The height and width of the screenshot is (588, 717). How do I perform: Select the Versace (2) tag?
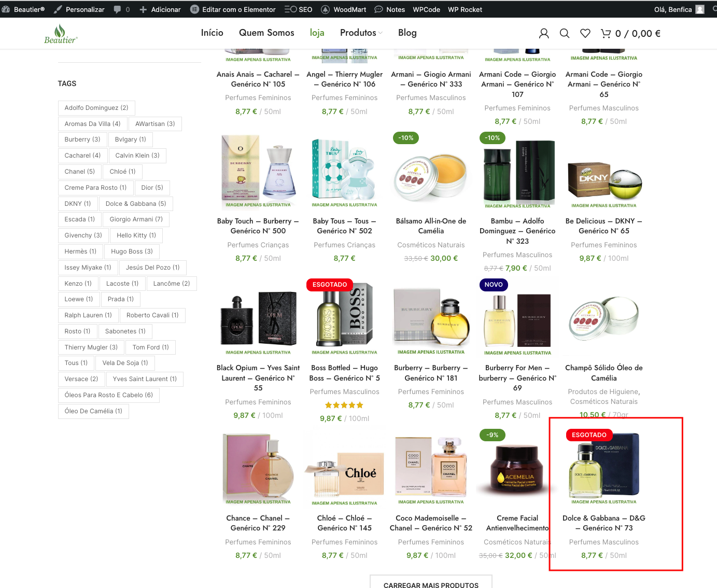coord(81,379)
